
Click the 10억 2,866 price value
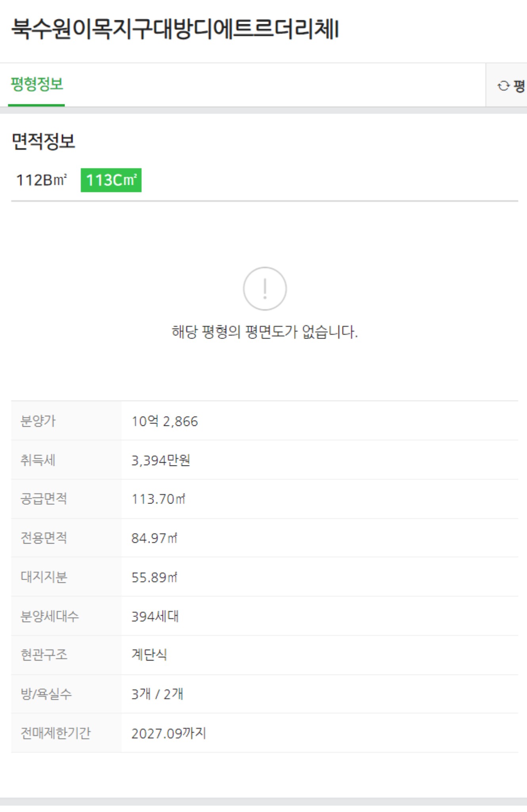[x=166, y=421]
